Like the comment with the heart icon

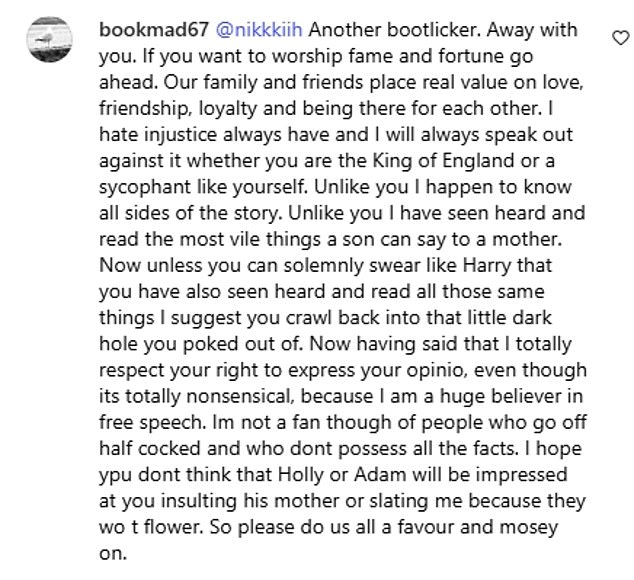[618, 37]
